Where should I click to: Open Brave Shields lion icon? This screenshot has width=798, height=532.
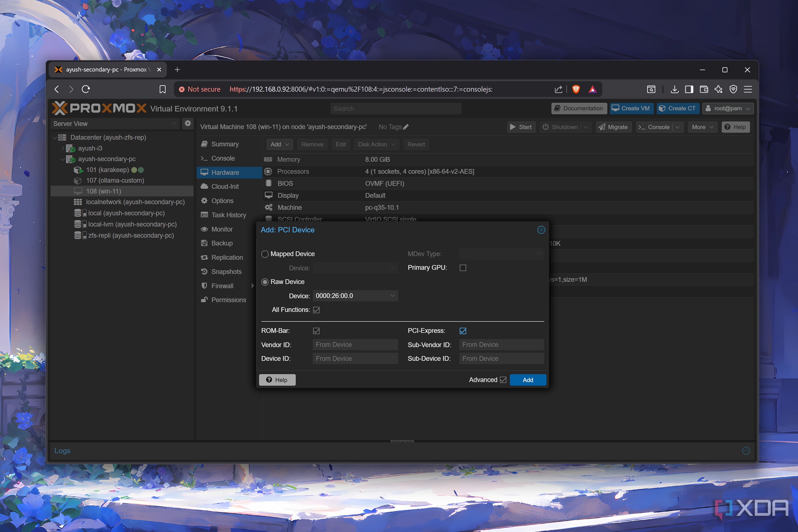tap(576, 89)
